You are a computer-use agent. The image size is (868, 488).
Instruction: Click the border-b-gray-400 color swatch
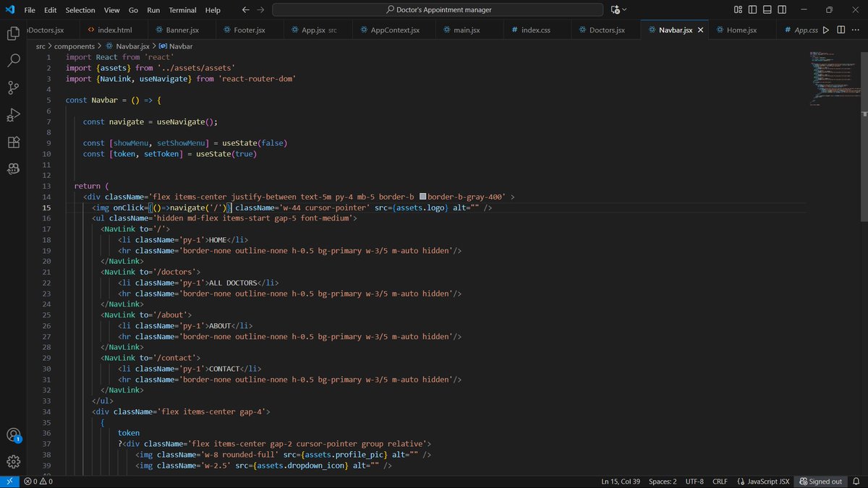coord(423,197)
